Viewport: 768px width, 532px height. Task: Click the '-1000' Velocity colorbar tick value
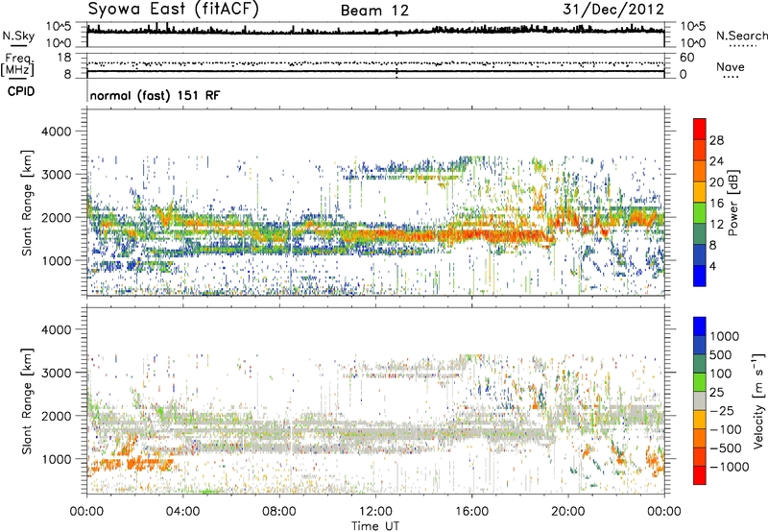[729, 467]
